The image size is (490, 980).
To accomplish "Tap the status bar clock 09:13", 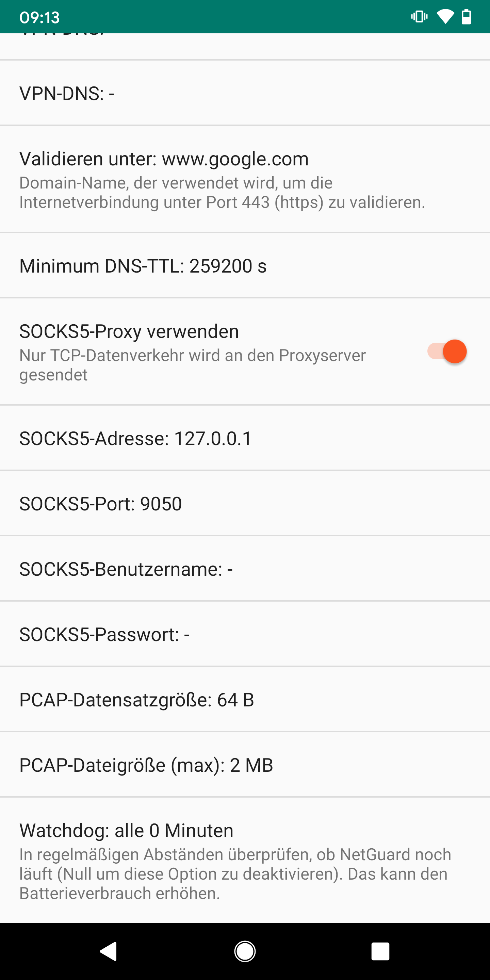I will click(x=39, y=17).
